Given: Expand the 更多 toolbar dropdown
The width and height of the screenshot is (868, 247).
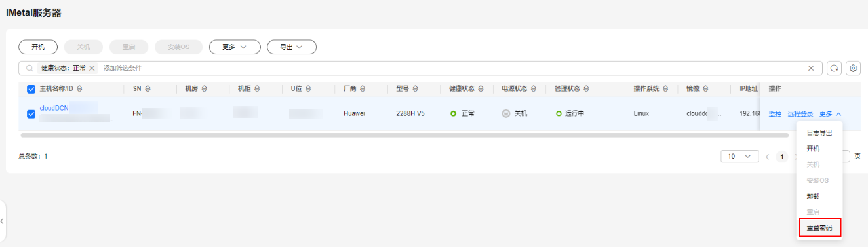Looking at the screenshot, I should click(x=235, y=47).
